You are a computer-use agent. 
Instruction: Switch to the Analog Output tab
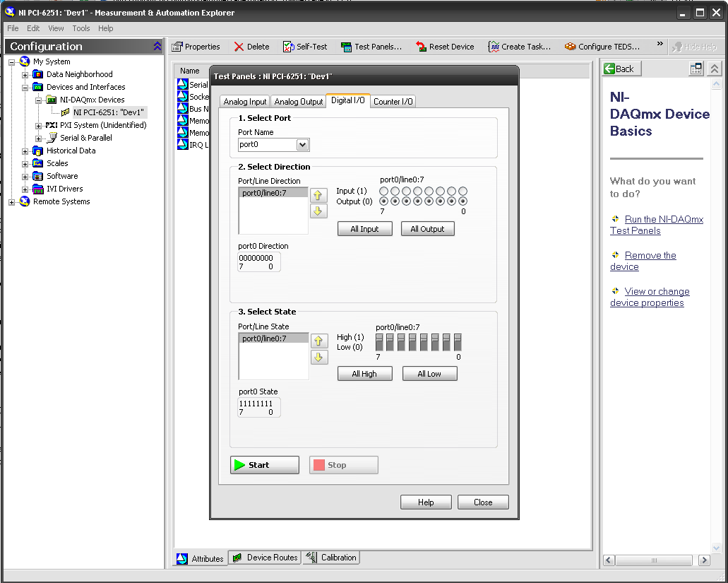click(x=299, y=102)
